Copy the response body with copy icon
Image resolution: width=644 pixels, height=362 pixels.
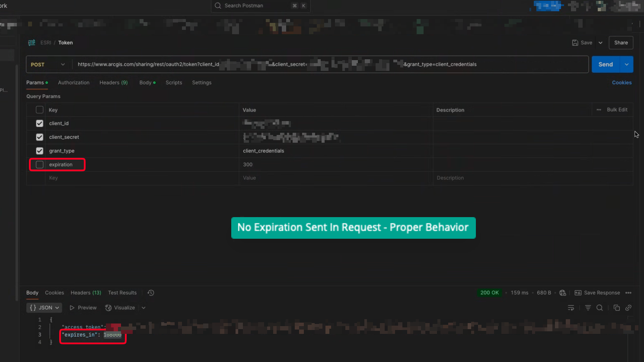pos(617,308)
